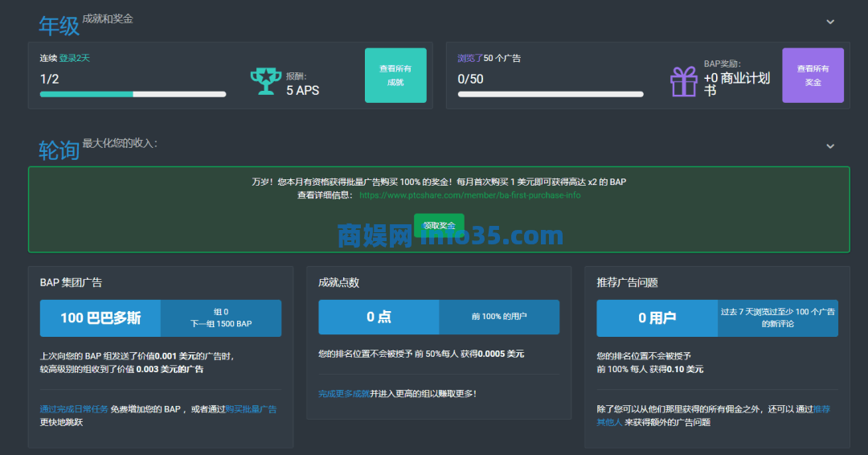Click the 组 0 下一组 1500 BAP tile
This screenshot has height=455, width=868.
[x=221, y=318]
